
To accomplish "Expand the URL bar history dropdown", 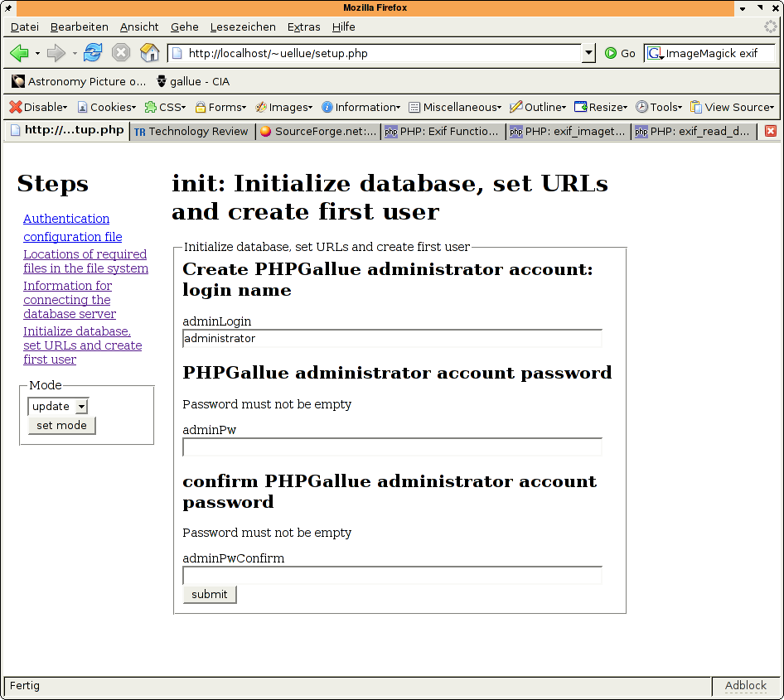I will click(588, 53).
